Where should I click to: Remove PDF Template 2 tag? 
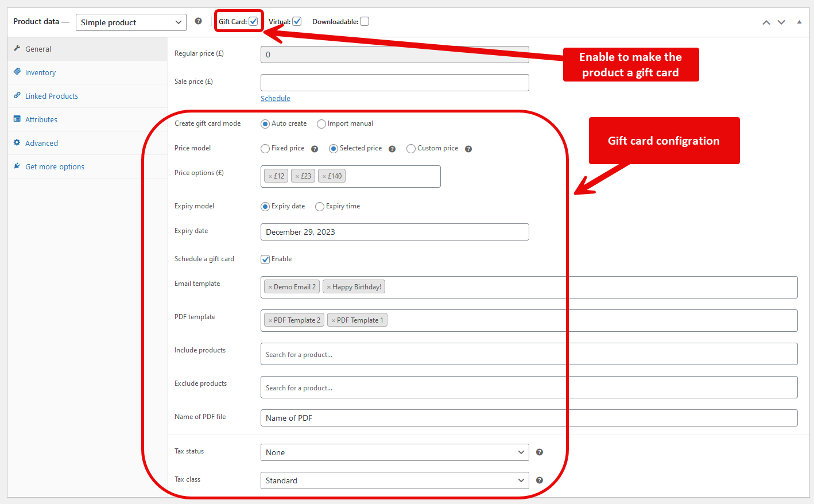click(x=270, y=321)
